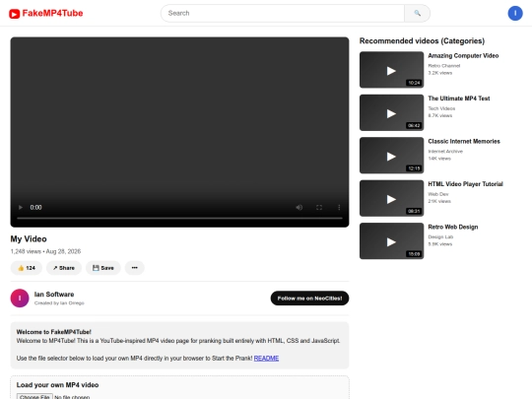Click the Welcome to FakeMP4Tube! heading
Viewport: 532px width, 399px height.
tap(53, 332)
